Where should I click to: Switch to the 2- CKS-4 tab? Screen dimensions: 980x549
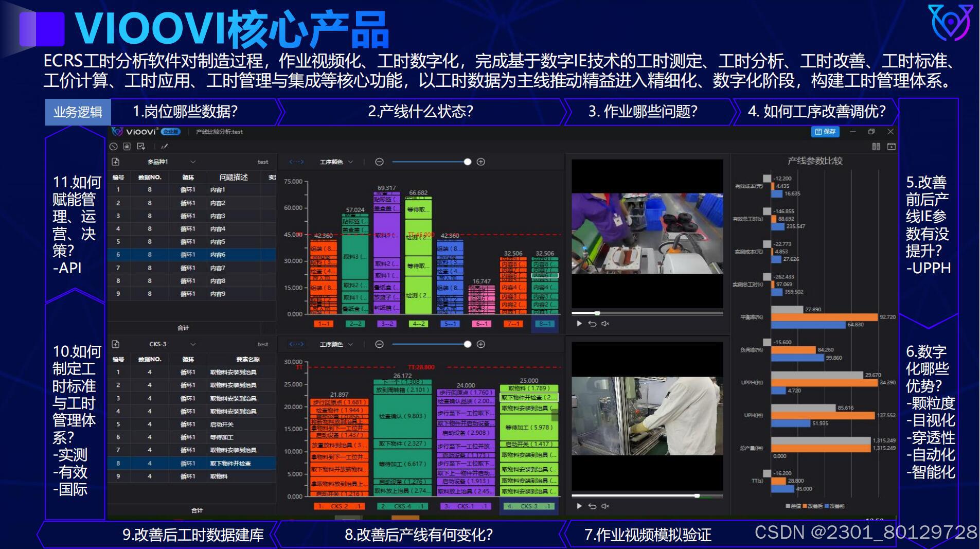click(x=403, y=506)
